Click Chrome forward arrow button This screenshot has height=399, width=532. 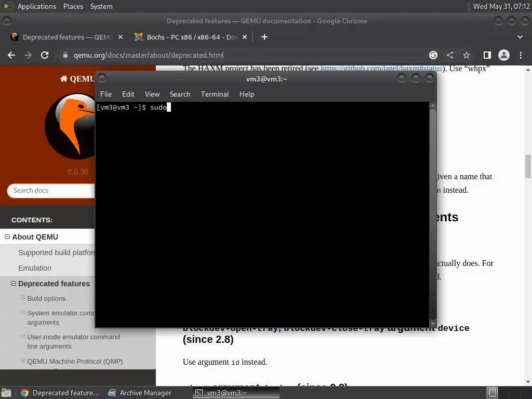(28, 55)
